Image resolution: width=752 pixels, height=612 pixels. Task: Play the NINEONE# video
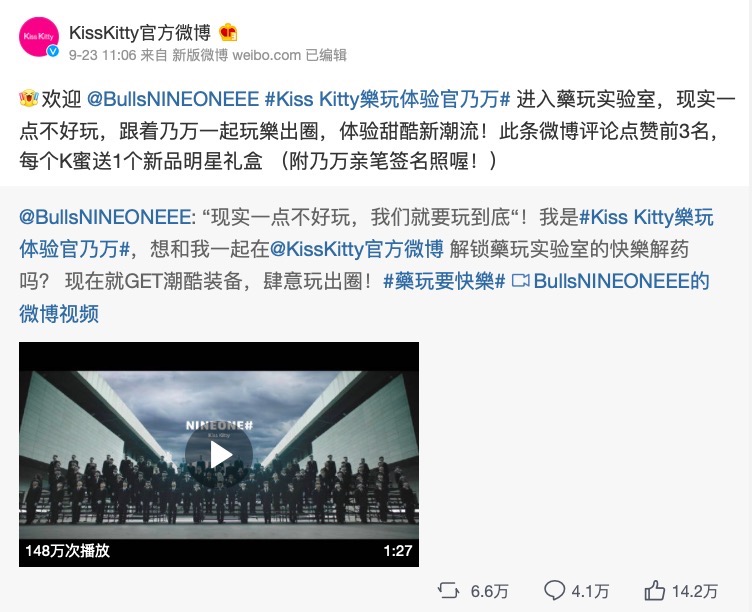pyautogui.click(x=219, y=454)
